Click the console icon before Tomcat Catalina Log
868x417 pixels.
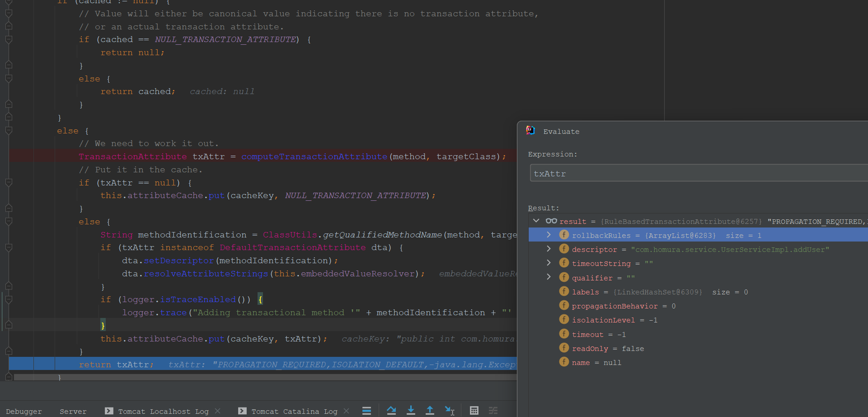tap(242, 411)
